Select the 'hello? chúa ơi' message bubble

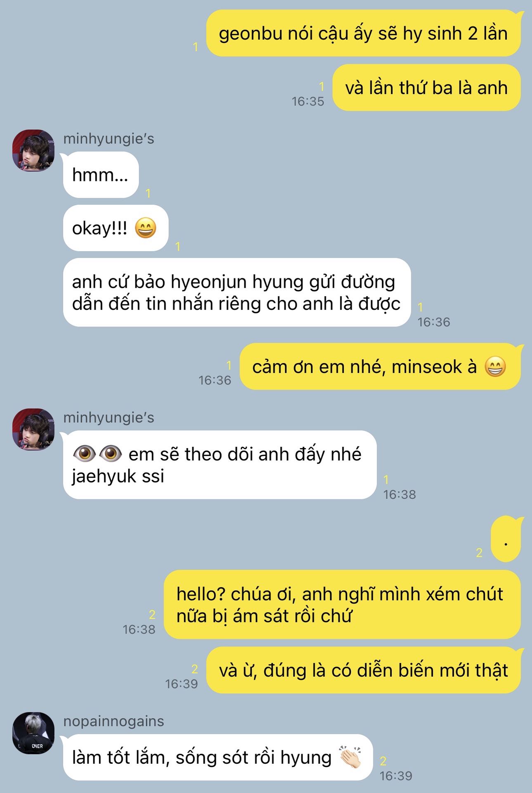coord(342,605)
